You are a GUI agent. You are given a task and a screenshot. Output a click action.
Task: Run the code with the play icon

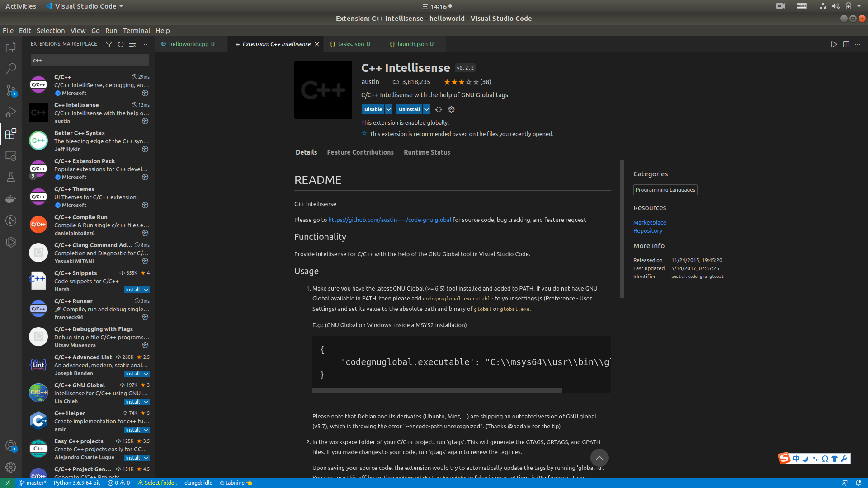pyautogui.click(x=834, y=44)
